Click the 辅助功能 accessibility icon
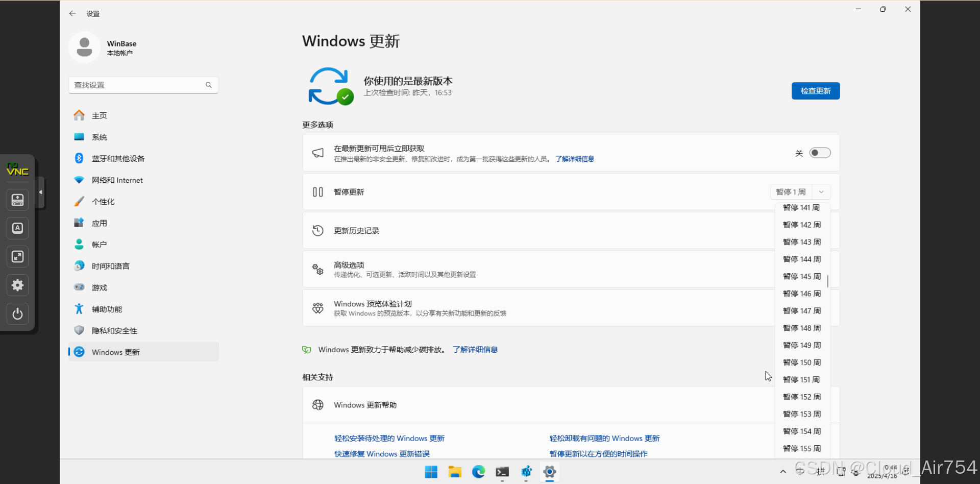The height and width of the screenshot is (484, 980). (79, 309)
